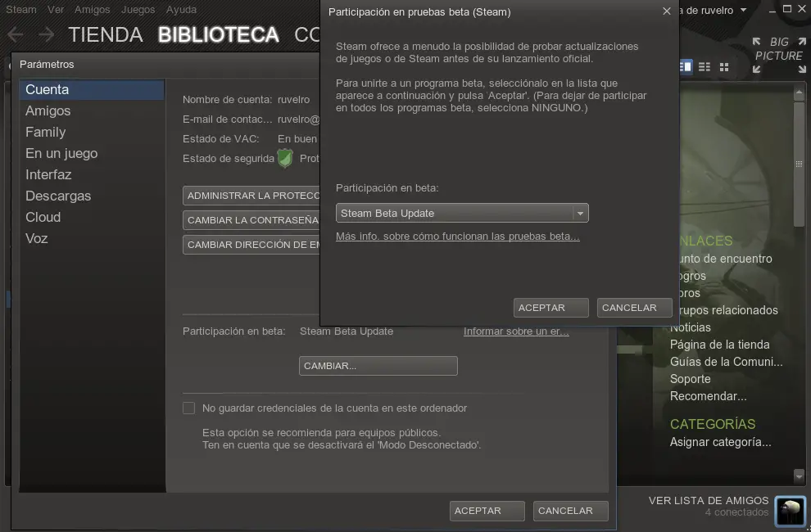Open the Juegos menu

tap(138, 9)
